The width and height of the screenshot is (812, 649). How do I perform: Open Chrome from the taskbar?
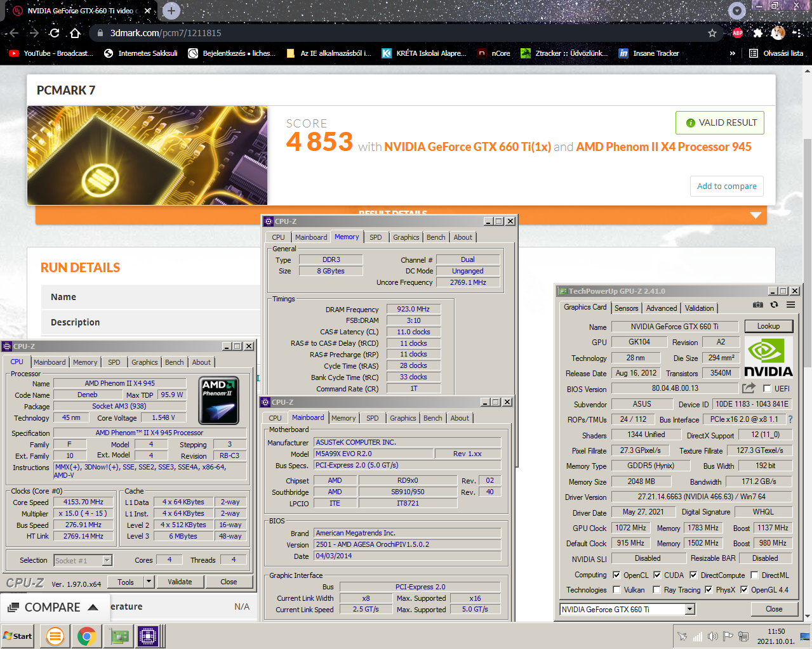pos(87,636)
